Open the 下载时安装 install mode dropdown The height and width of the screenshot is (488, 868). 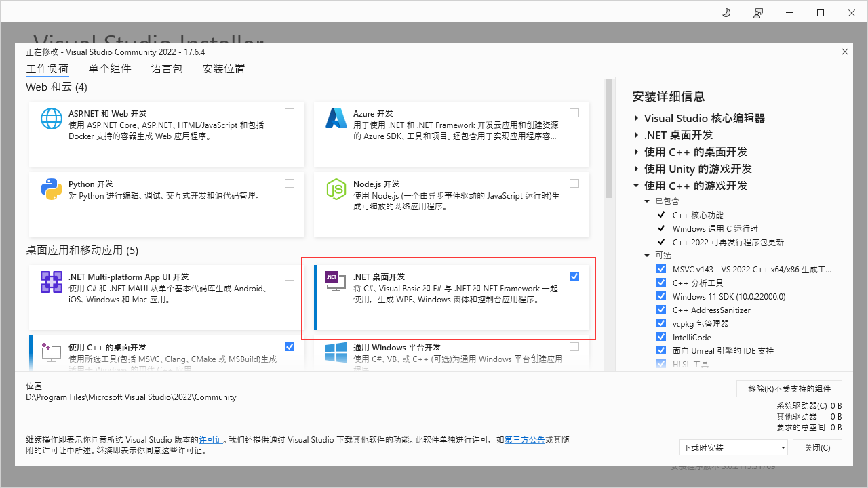coord(734,447)
